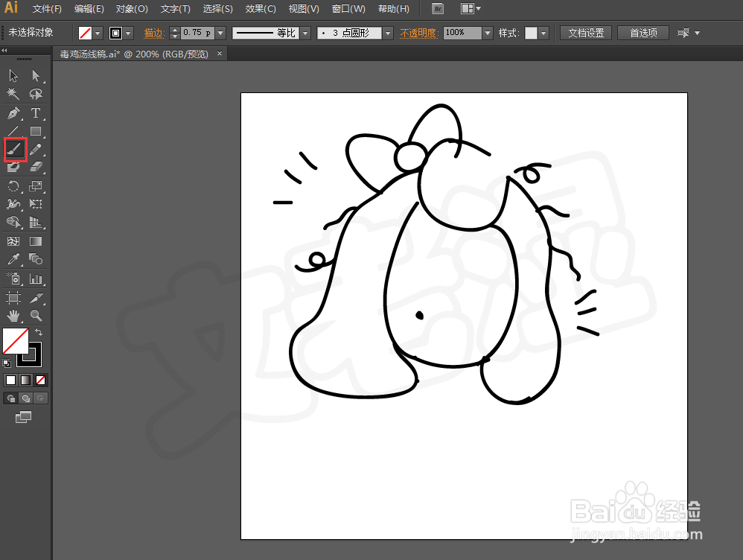The height and width of the screenshot is (560, 743).
Task: Open the 不透明度 transparency panel link
Action: point(418,34)
